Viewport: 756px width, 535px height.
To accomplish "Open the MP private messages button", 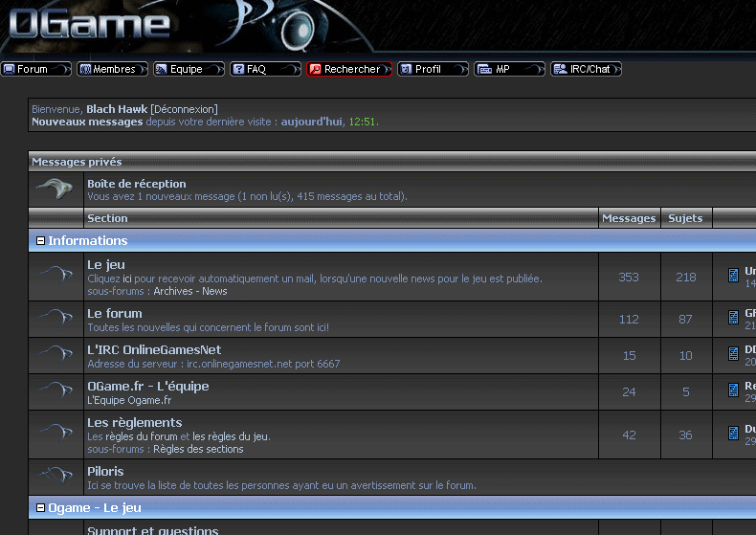I will tap(510, 69).
